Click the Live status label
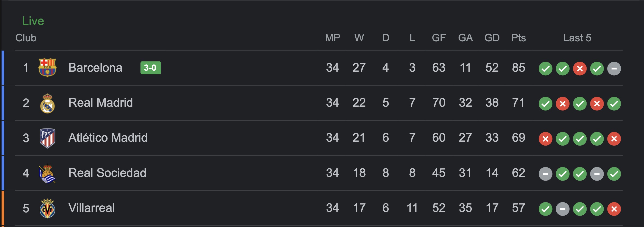 33,21
